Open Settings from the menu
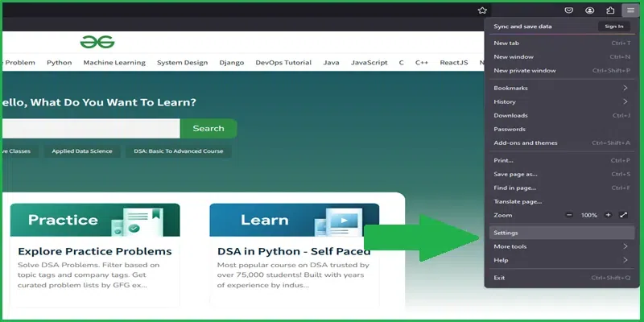Image resolution: width=644 pixels, height=322 pixels. tap(561, 233)
